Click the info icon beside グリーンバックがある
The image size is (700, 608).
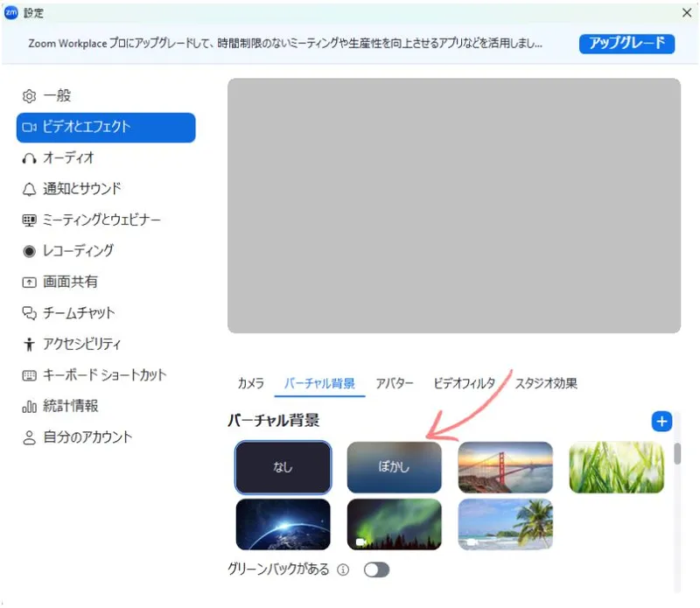343,570
